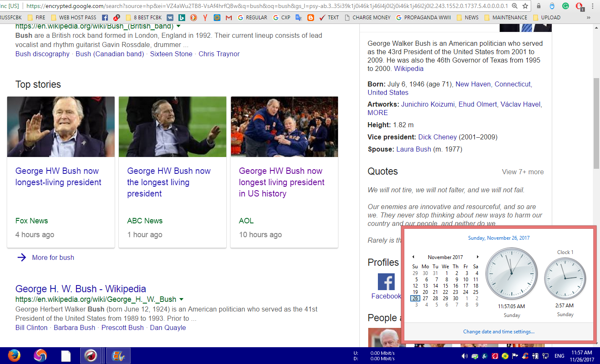600x364 pixels.
Task: Open the Chrome three-dot menu
Action: pyautogui.click(x=593, y=6)
